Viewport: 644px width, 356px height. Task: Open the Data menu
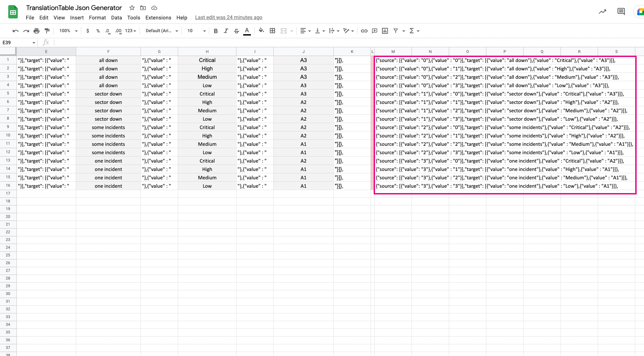click(116, 18)
